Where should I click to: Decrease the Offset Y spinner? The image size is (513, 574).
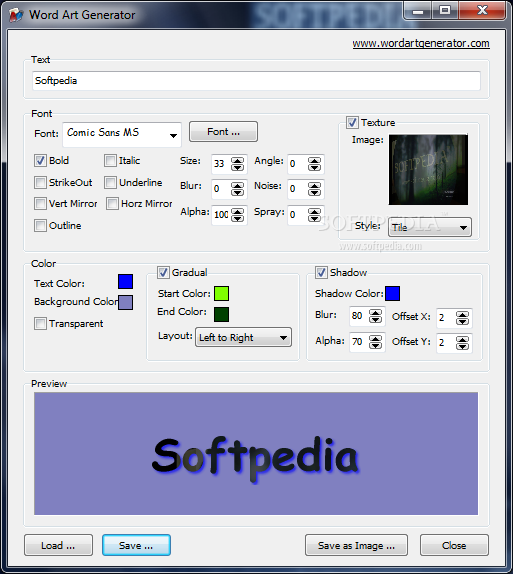tap(462, 347)
